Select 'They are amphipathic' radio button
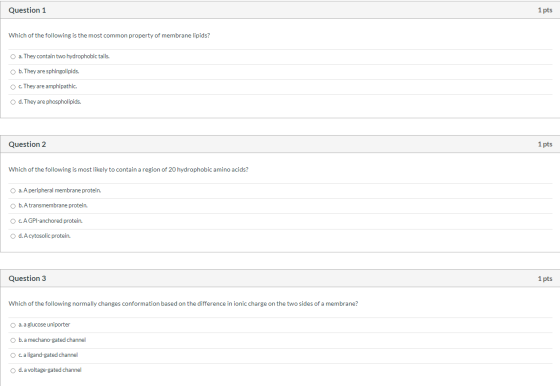This screenshot has height=386, width=560. point(13,87)
